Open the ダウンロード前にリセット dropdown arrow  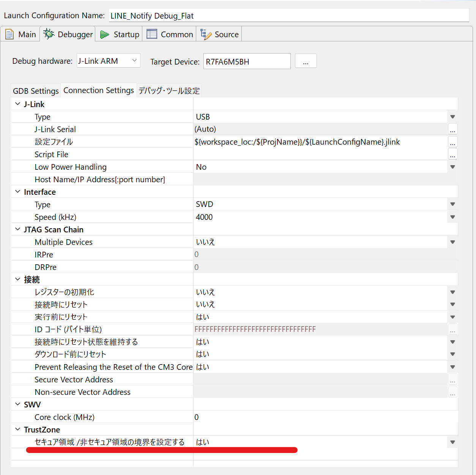(452, 354)
